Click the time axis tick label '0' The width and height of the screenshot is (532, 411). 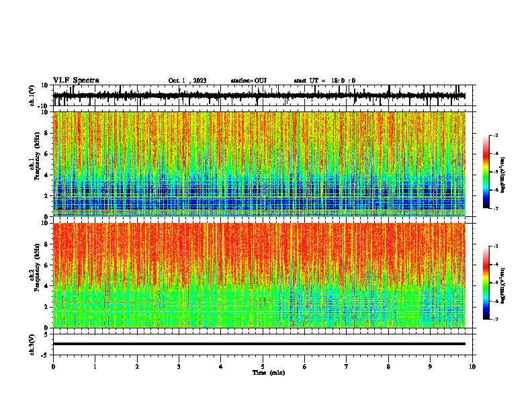click(x=53, y=367)
